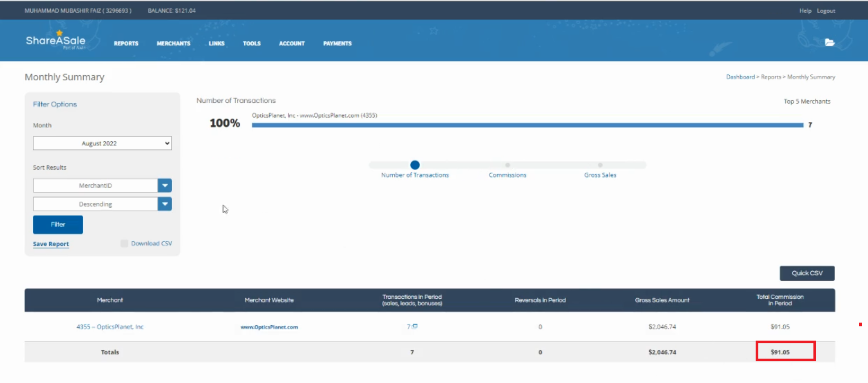Click the Descending sort order field
Image resolution: width=868 pixels, height=383 pixels.
[95, 204]
